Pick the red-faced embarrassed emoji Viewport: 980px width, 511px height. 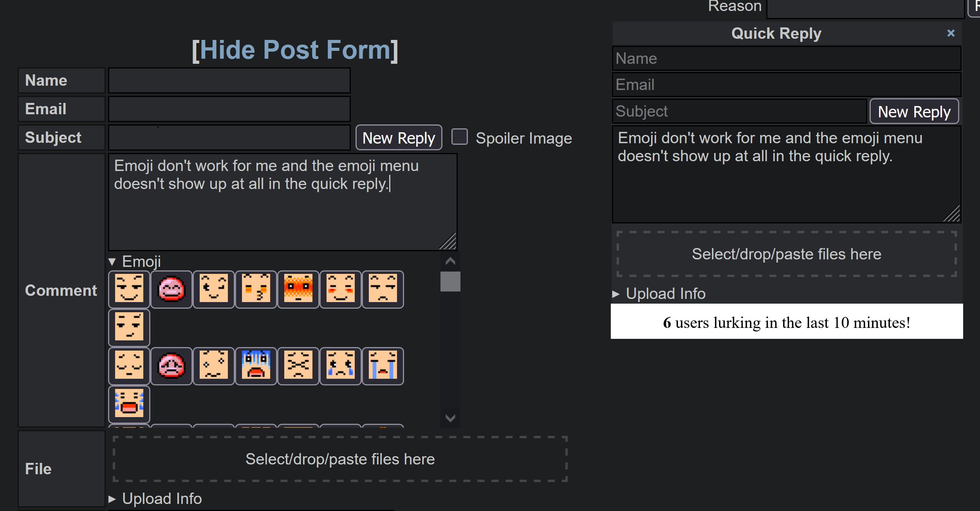pos(298,289)
